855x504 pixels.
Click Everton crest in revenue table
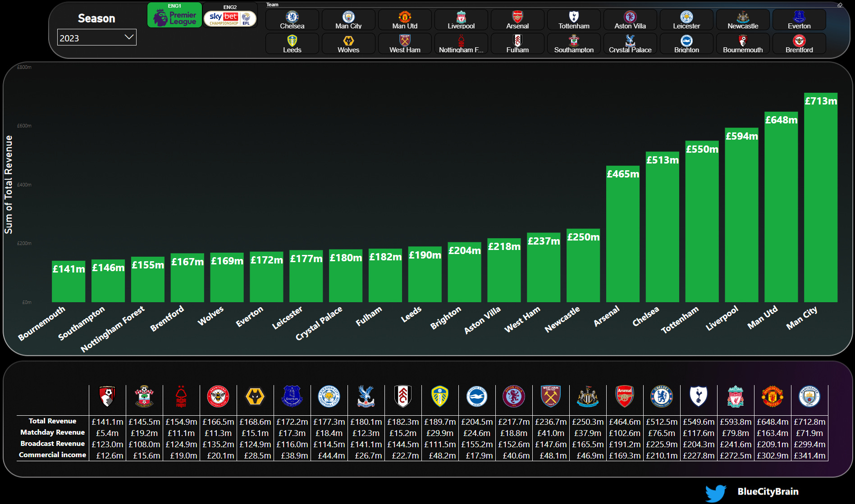point(292,396)
